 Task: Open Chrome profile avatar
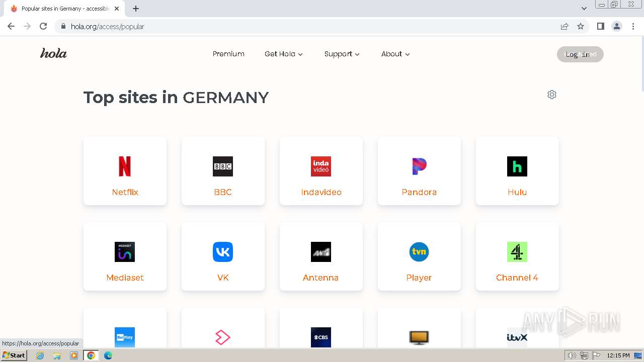click(x=617, y=26)
